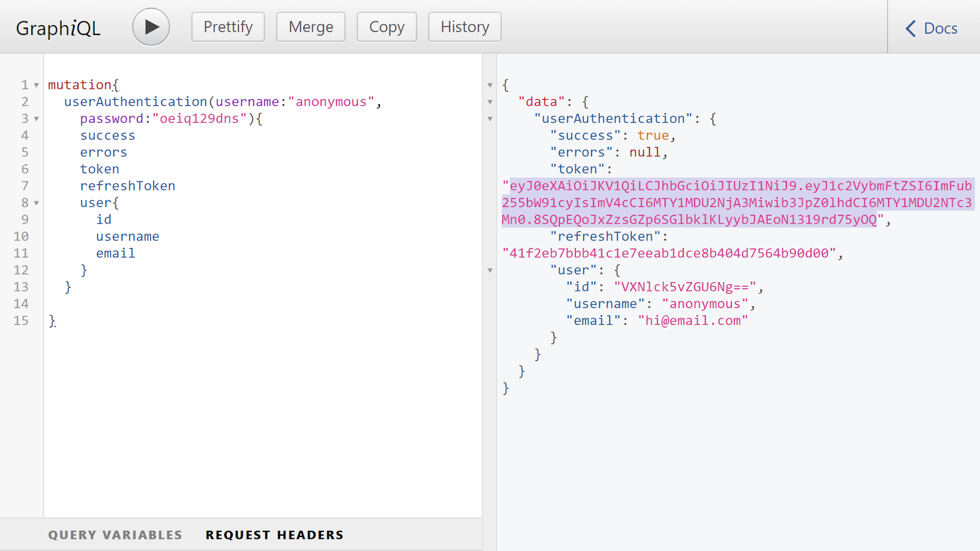This screenshot has width=980, height=551.
Task: Click the GraphiQL title logo
Action: click(x=58, y=28)
